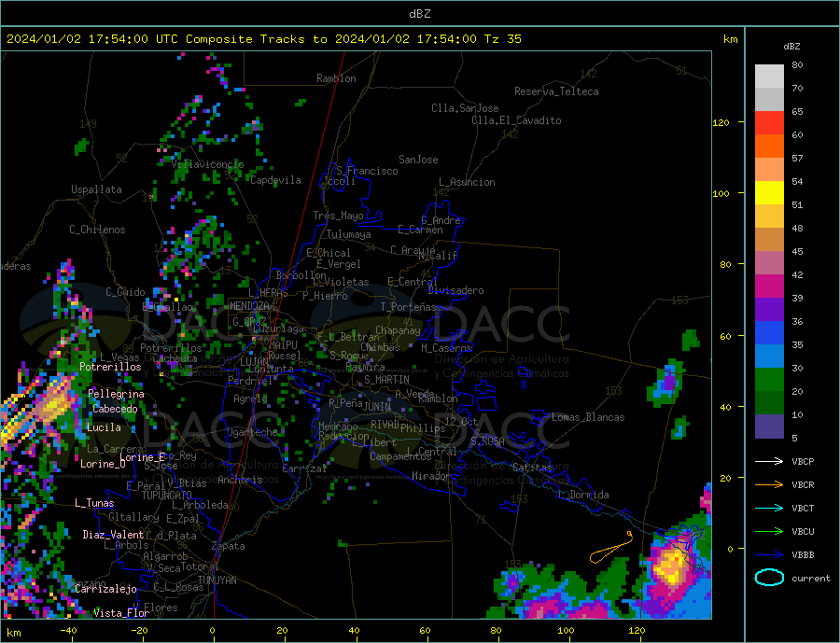Click the 60 km mark on vertical axis
840x643 pixels.
click(724, 336)
